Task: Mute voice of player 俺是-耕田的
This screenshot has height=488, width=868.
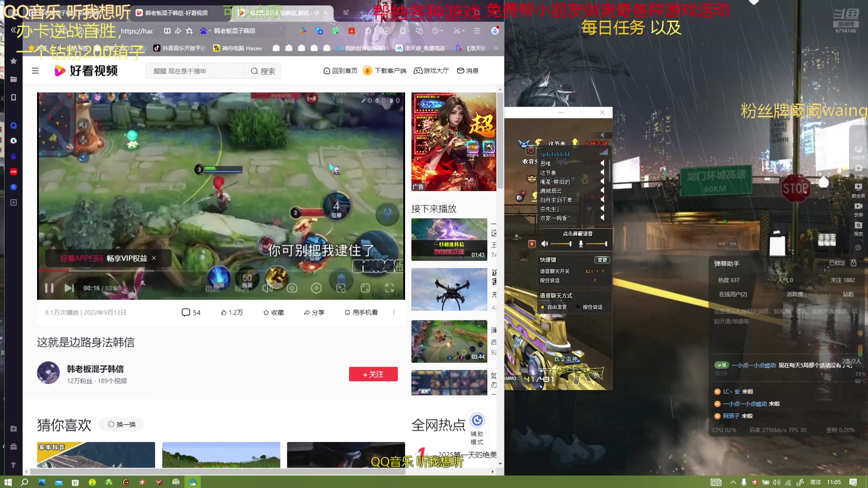Action: [x=602, y=181]
